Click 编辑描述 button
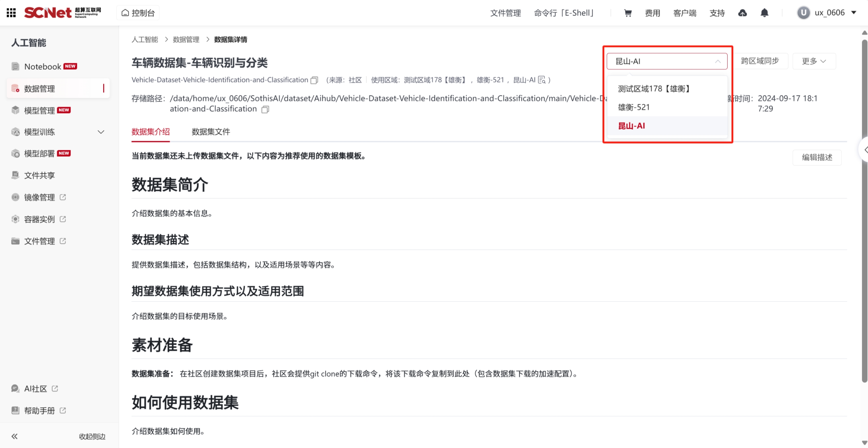Screen dimensions: 868x448 pos(817,157)
